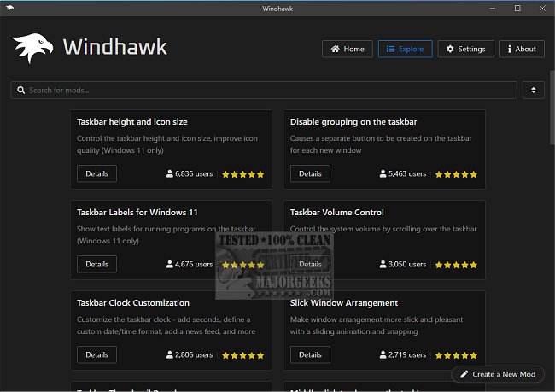Open the Settings page

click(x=465, y=50)
